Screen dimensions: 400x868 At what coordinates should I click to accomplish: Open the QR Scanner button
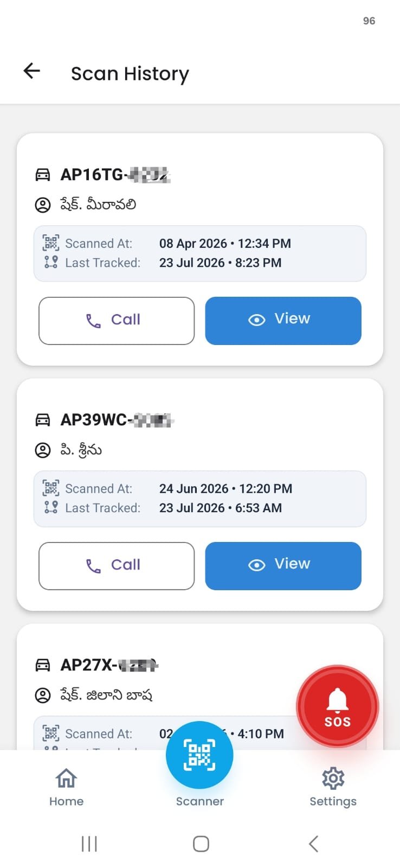tap(199, 755)
